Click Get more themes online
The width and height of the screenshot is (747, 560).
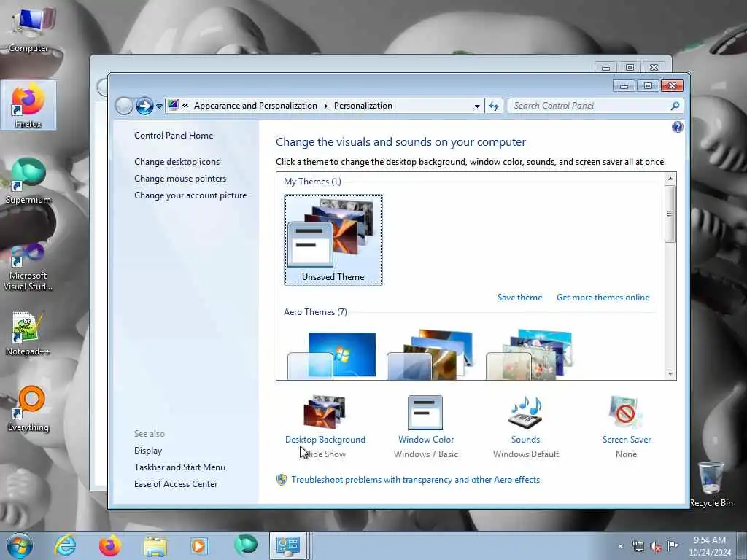tap(603, 297)
